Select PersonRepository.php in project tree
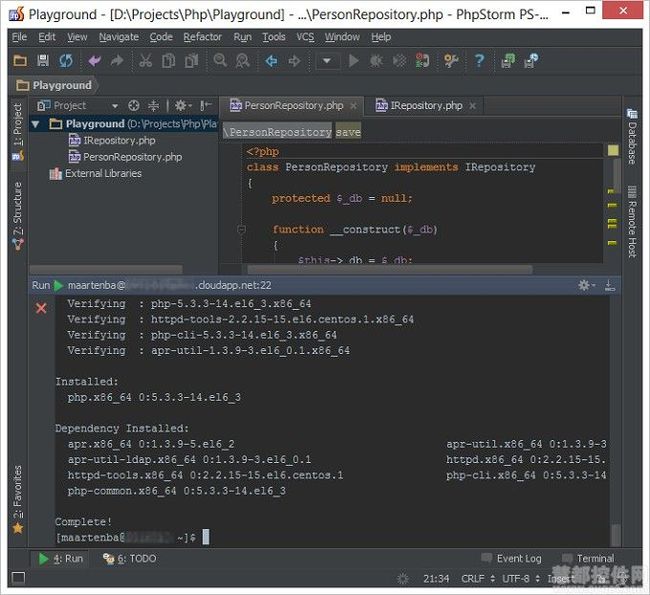 [125, 157]
